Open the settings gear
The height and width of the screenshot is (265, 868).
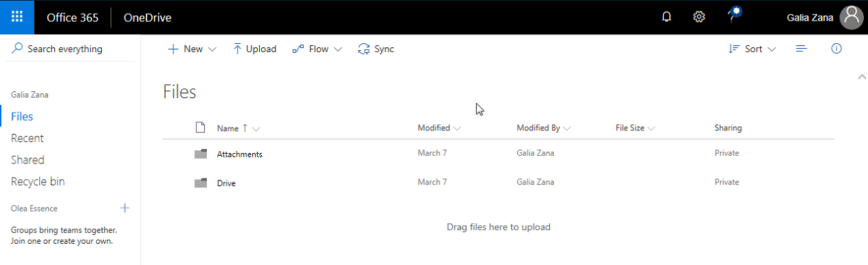(699, 17)
